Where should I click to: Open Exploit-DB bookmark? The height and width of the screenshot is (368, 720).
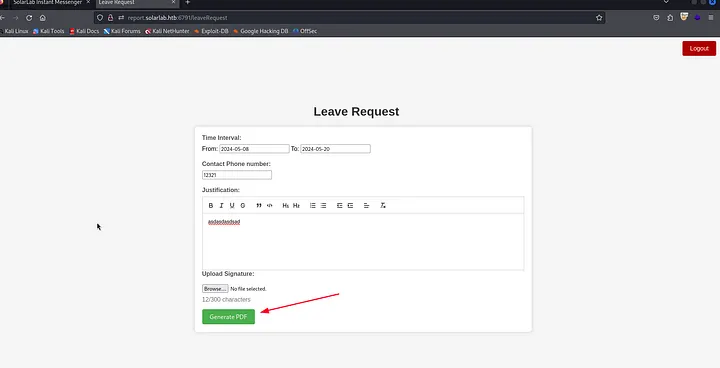tap(211, 31)
